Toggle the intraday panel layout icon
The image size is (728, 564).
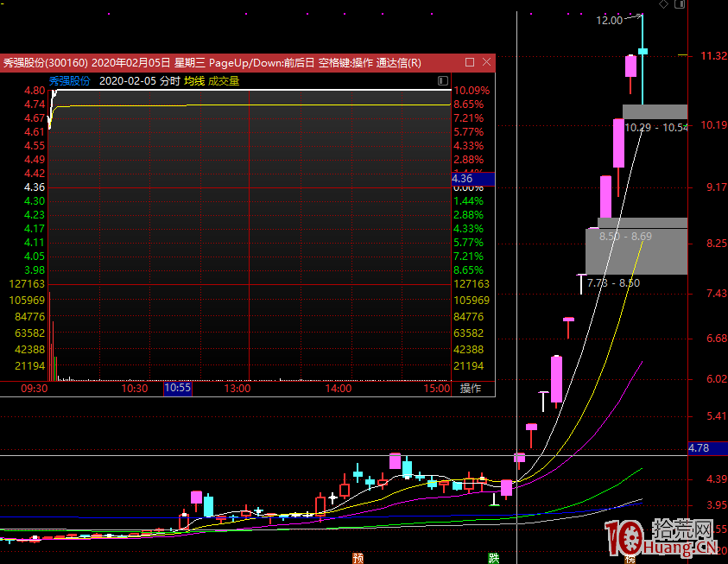click(443, 81)
